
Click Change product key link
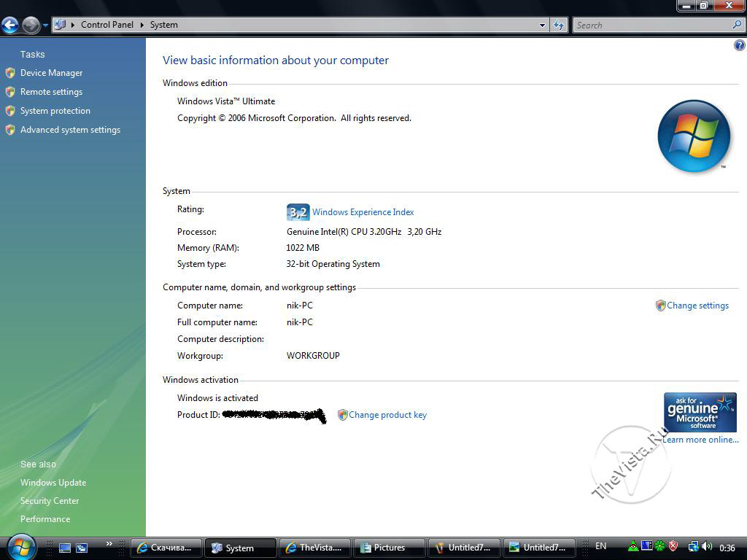pyautogui.click(x=387, y=415)
